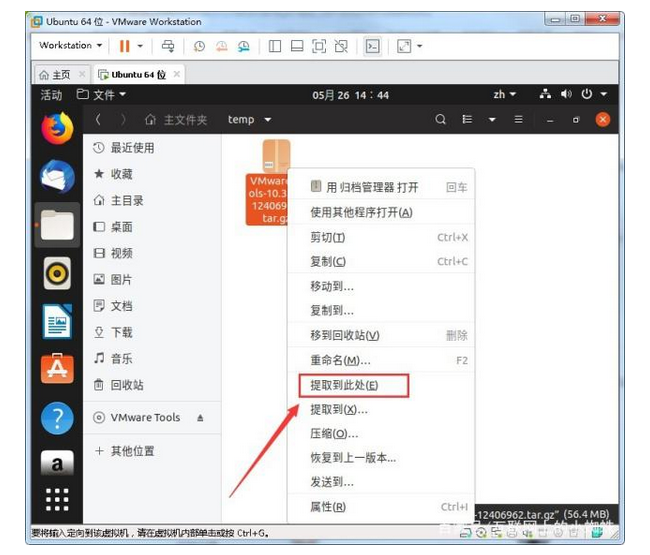Expand the pause button dropdown arrow
The image size is (650, 555).
coord(140,46)
